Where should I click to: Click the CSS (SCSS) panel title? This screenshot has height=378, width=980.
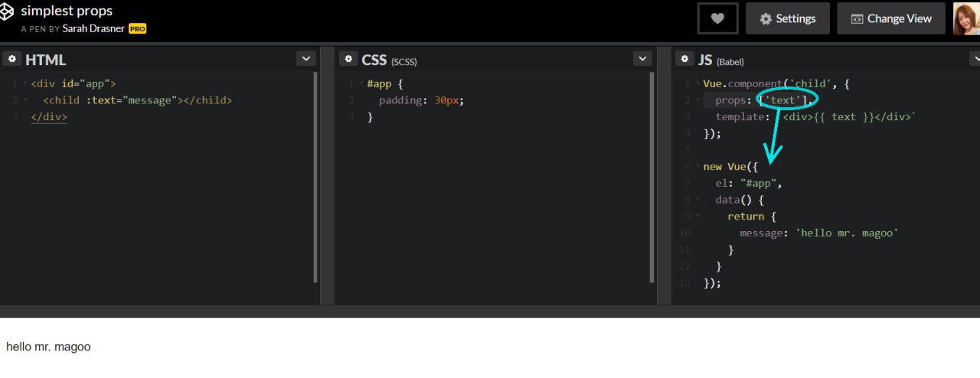[390, 60]
